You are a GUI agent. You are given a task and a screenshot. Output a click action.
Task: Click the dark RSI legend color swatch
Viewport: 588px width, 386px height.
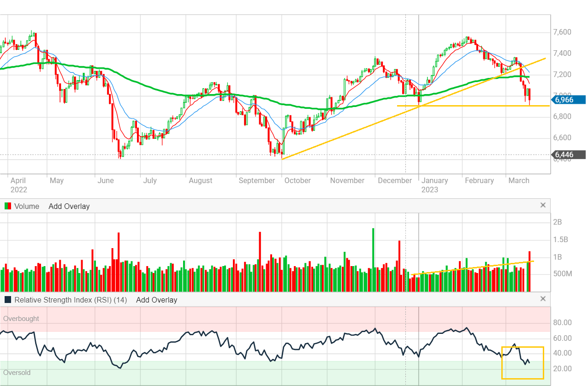coord(7,300)
